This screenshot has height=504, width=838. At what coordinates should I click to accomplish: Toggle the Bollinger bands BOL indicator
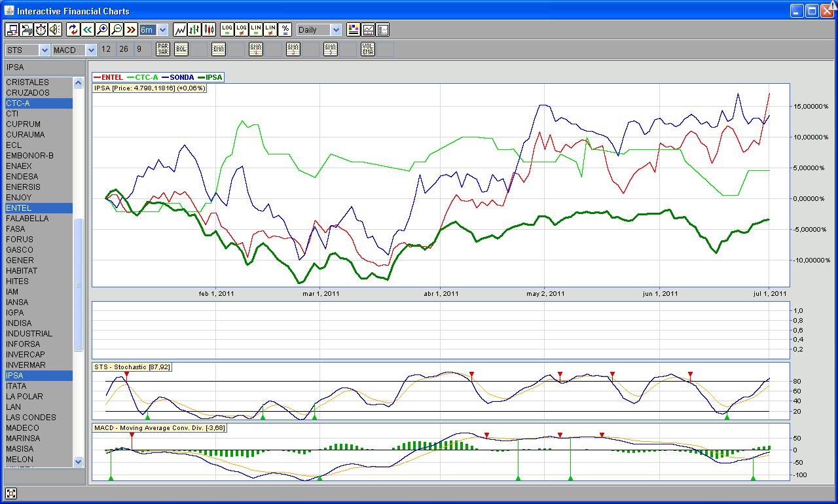coord(181,50)
